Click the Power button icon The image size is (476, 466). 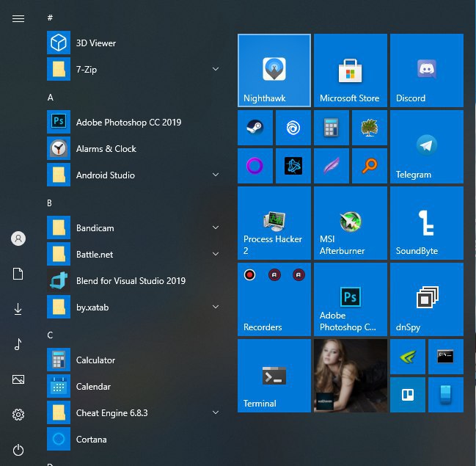18,450
